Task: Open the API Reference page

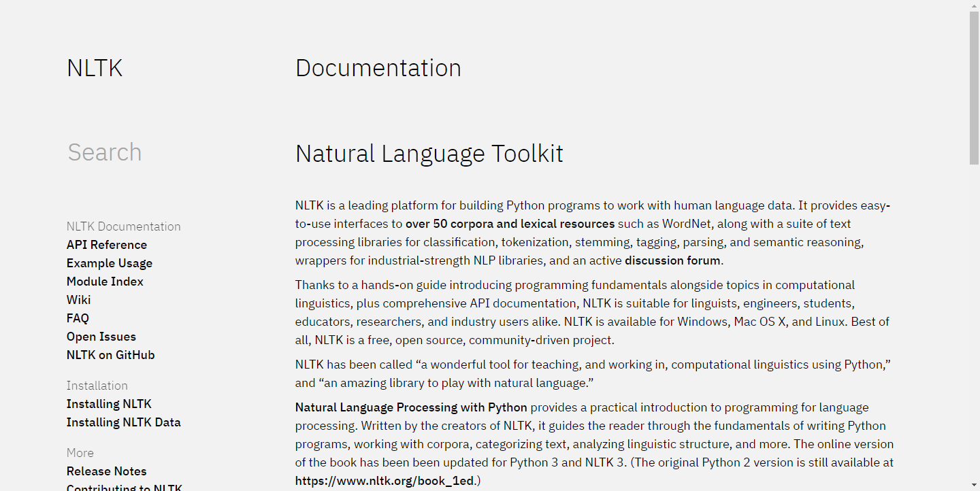Action: [x=107, y=245]
